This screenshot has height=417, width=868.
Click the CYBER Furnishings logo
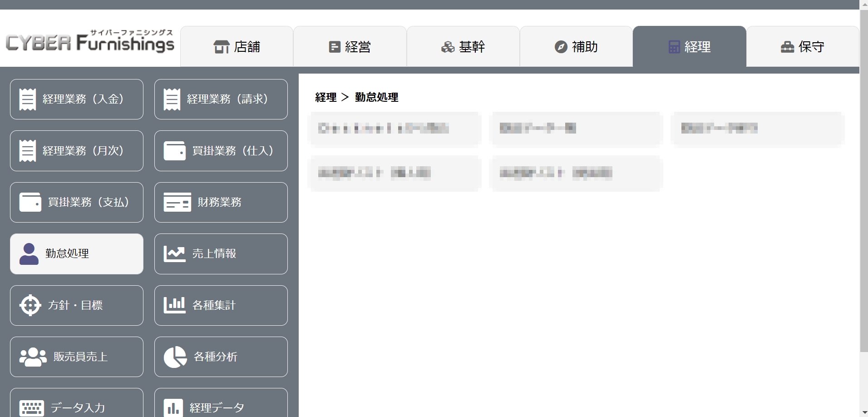coord(90,41)
